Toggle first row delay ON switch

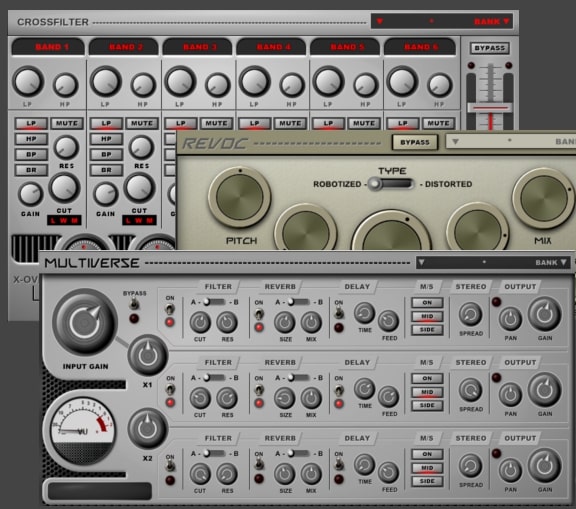(339, 313)
